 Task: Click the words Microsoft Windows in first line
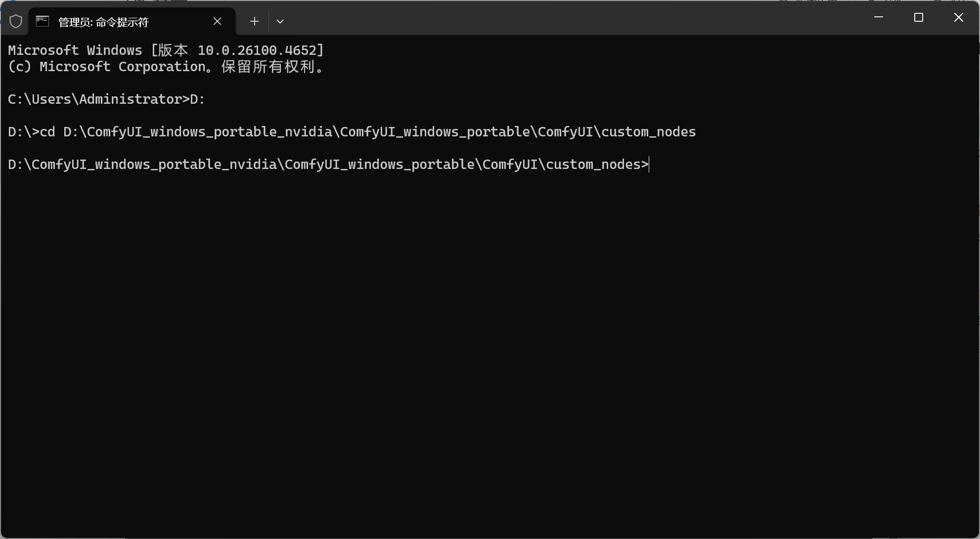pos(75,50)
